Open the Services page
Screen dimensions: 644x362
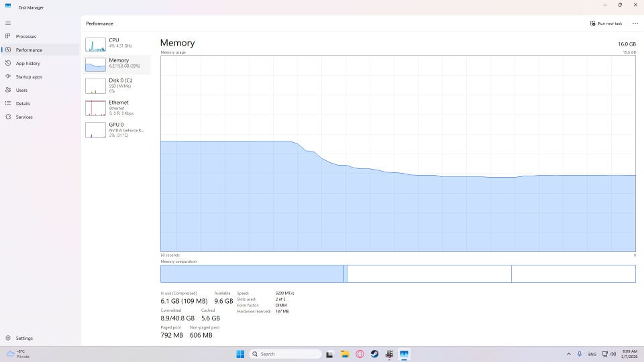coord(40,117)
